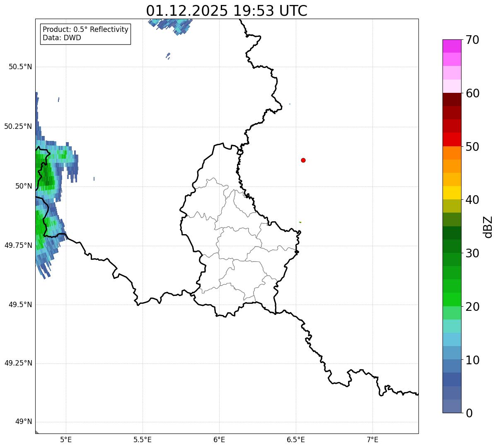
Task: Click the latitude label 49.75°N
Action: (x=18, y=245)
